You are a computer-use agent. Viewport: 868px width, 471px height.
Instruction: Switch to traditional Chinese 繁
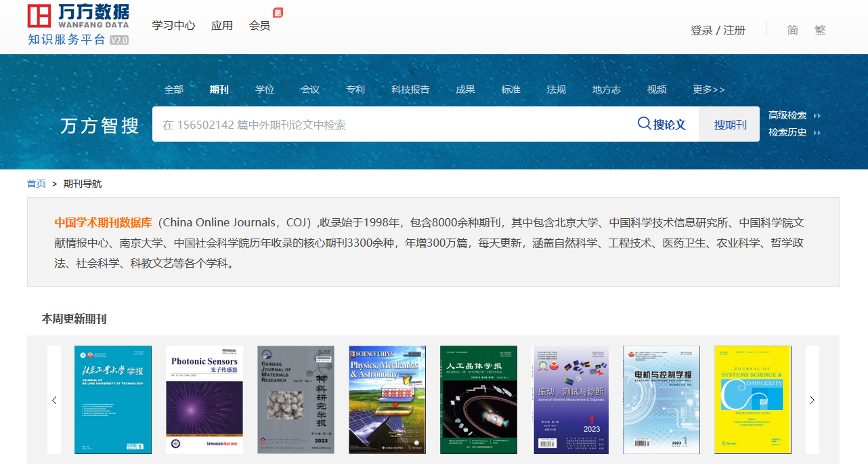(820, 30)
